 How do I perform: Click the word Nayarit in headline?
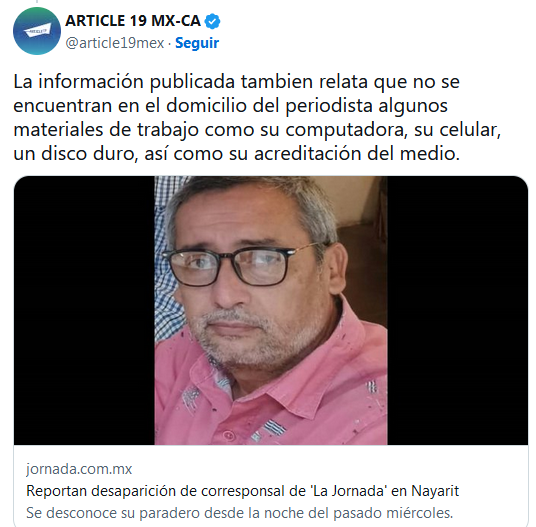[435, 491]
